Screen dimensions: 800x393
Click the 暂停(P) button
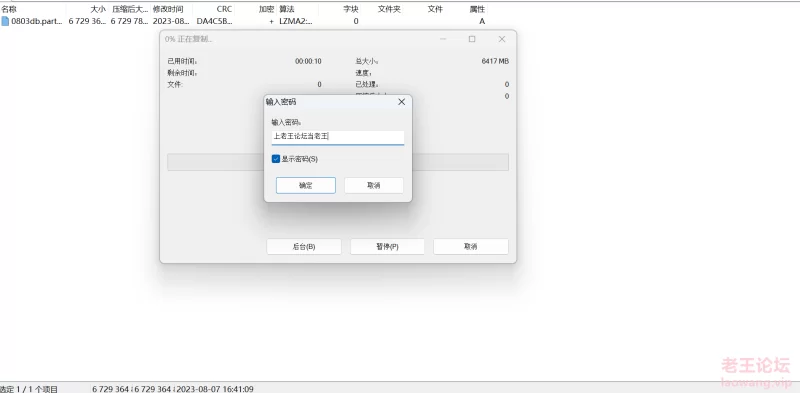(x=387, y=247)
